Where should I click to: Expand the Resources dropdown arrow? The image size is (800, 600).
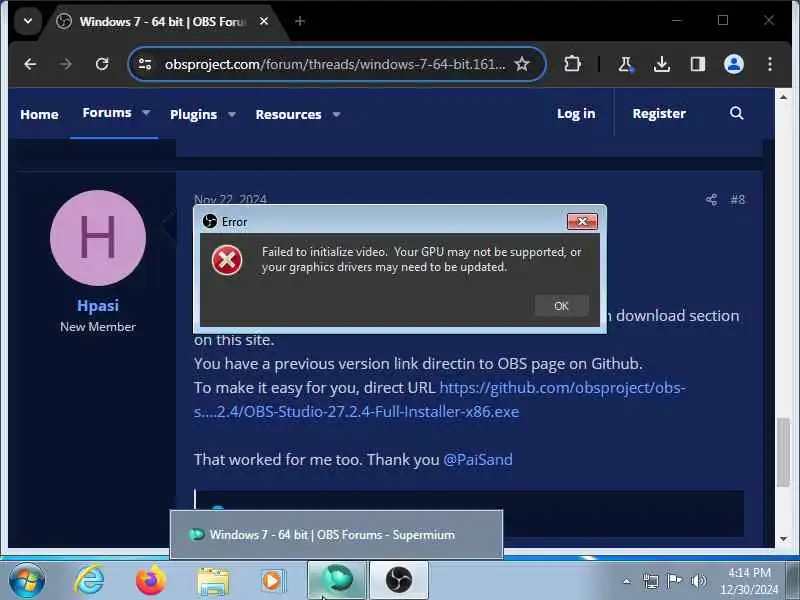click(x=336, y=114)
